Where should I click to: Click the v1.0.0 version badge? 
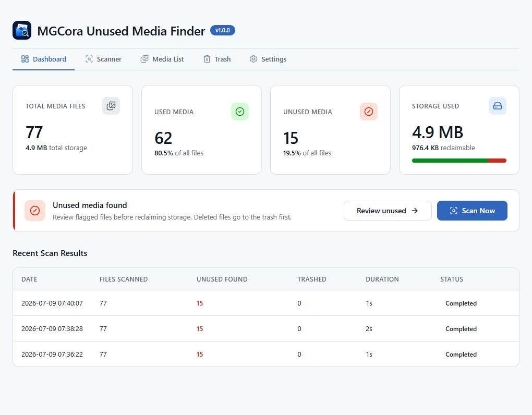223,31
